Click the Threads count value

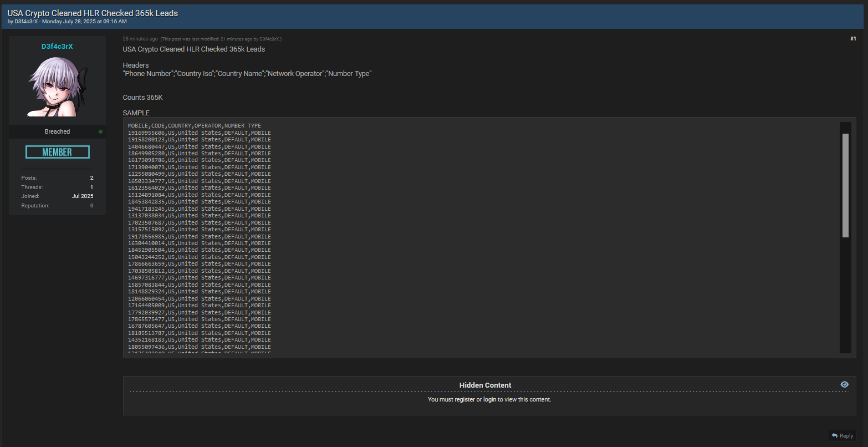tap(91, 187)
